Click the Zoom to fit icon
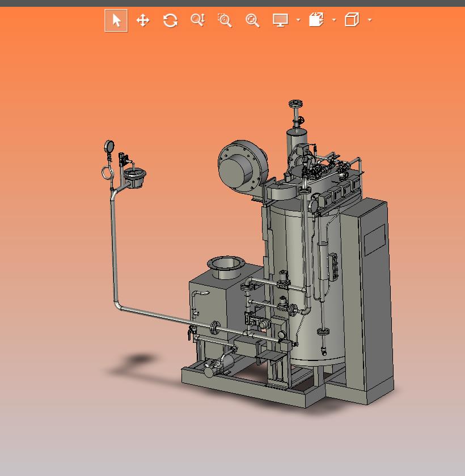The image size is (465, 476). [x=252, y=20]
